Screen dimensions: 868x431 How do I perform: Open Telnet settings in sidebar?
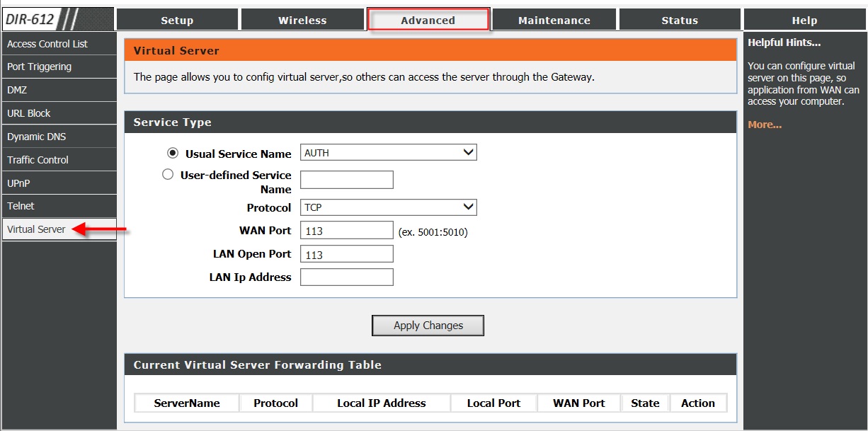point(59,206)
